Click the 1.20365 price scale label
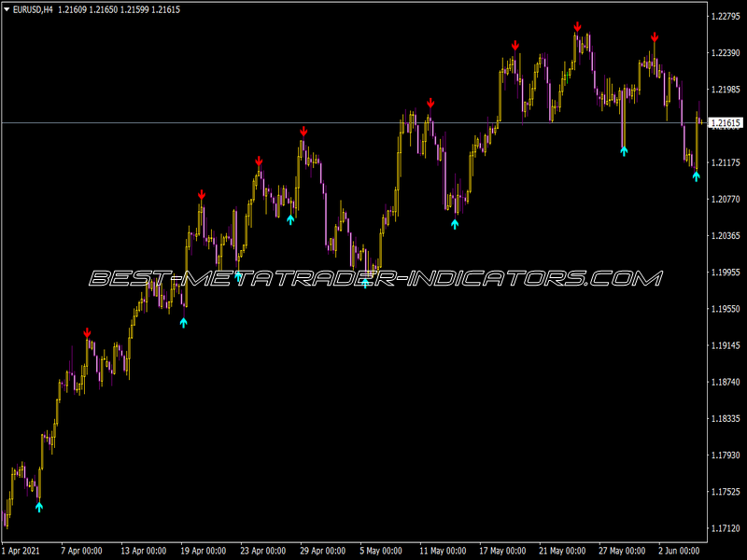Screen dimensions: 747x560 726,236
